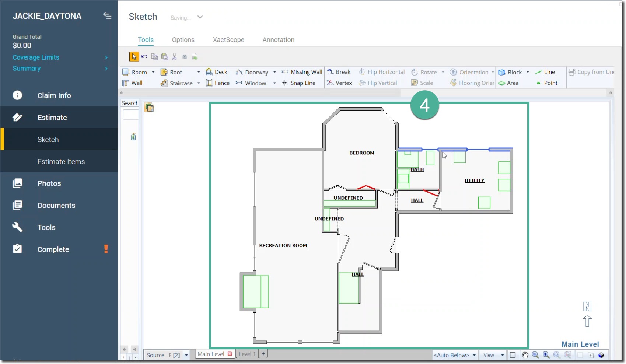Expand the Roof dropdown arrow
This screenshot has width=626, height=364.
click(199, 72)
